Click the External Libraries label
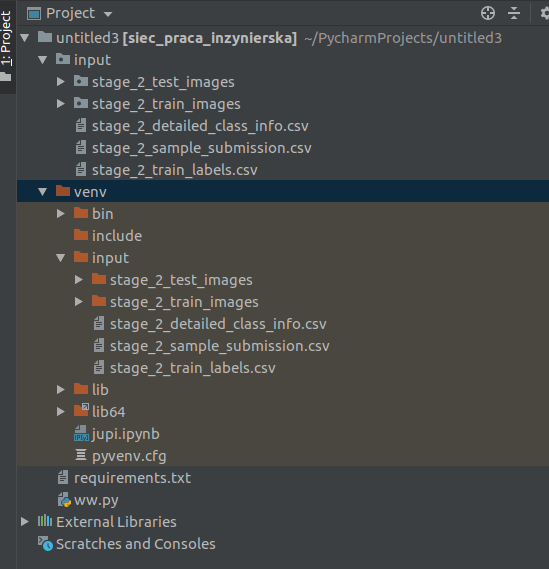Image resolution: width=549 pixels, height=569 pixels. coord(116,522)
